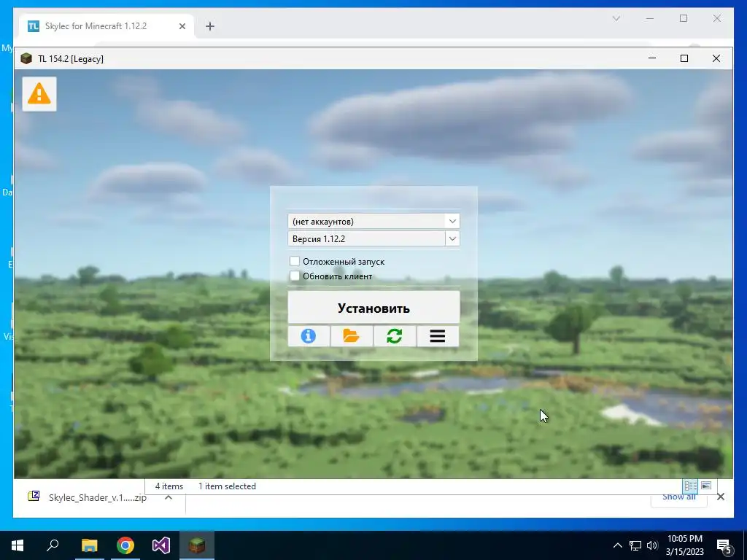The width and height of the screenshot is (747, 560).
Task: Click the Установить install button
Action: [373, 308]
